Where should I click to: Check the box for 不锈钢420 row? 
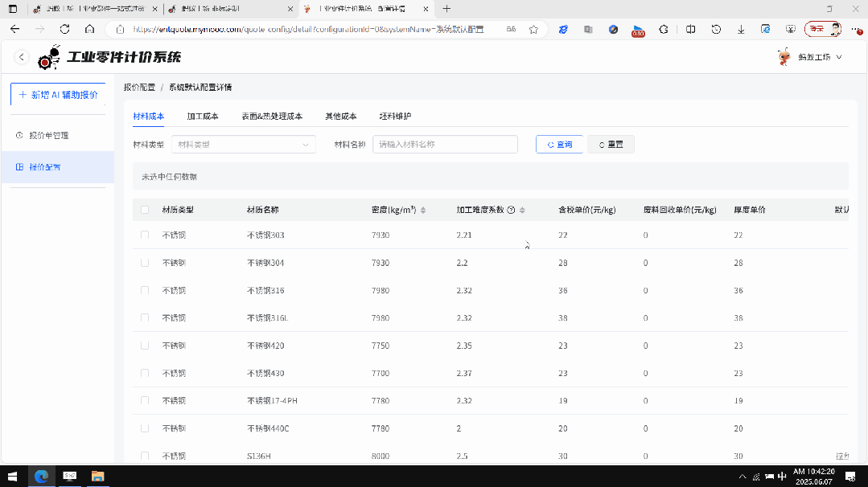click(145, 346)
